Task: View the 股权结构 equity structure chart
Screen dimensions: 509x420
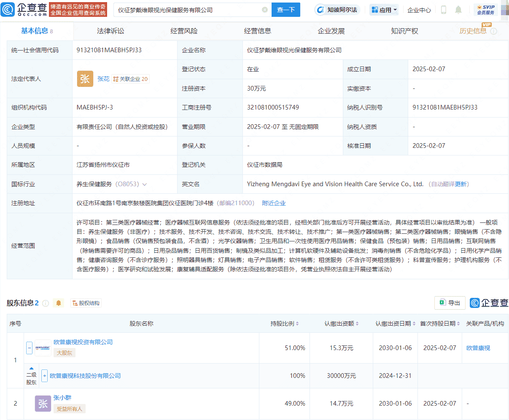Action: 86,302
